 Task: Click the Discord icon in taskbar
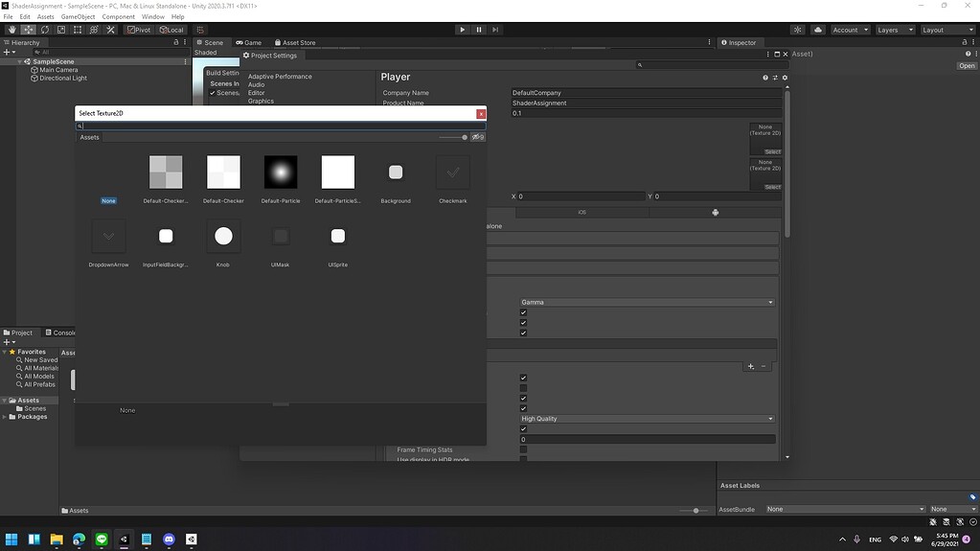click(x=170, y=540)
